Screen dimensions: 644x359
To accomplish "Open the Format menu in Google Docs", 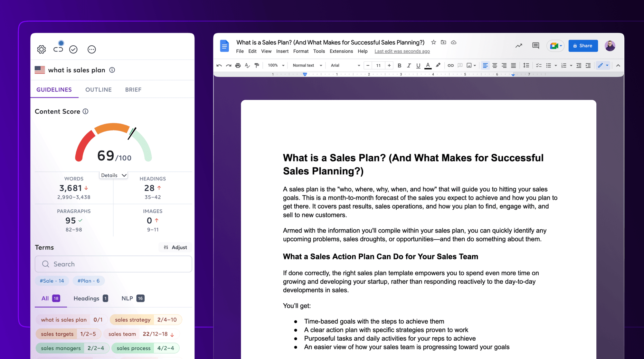I will (301, 51).
